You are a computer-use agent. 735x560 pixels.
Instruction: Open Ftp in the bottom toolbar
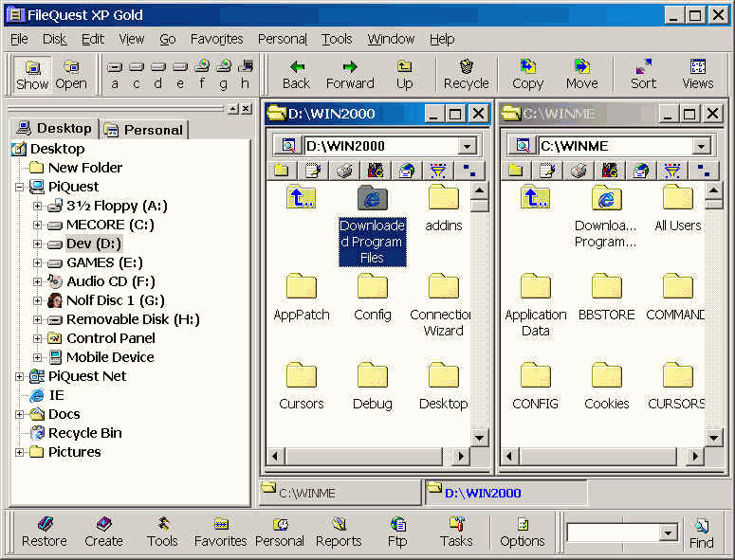tap(397, 533)
